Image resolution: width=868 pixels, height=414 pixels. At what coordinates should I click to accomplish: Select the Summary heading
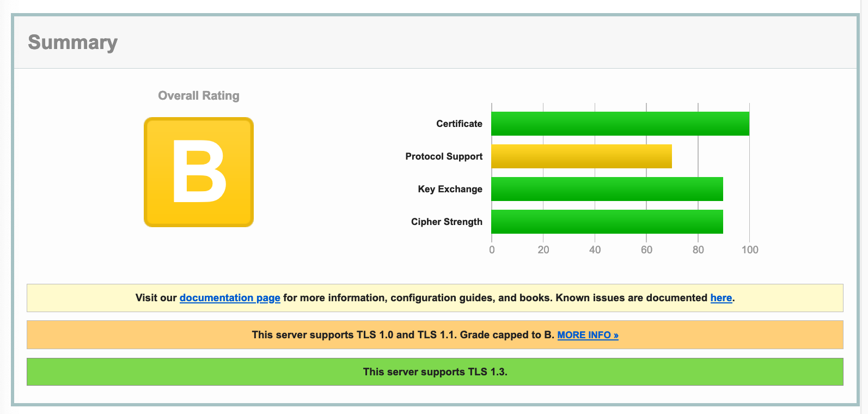click(73, 42)
